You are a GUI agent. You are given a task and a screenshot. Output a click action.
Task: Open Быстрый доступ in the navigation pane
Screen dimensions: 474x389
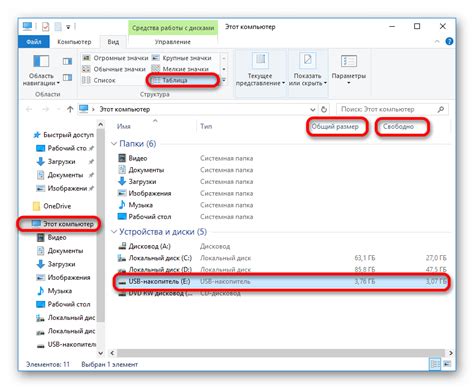(x=63, y=135)
